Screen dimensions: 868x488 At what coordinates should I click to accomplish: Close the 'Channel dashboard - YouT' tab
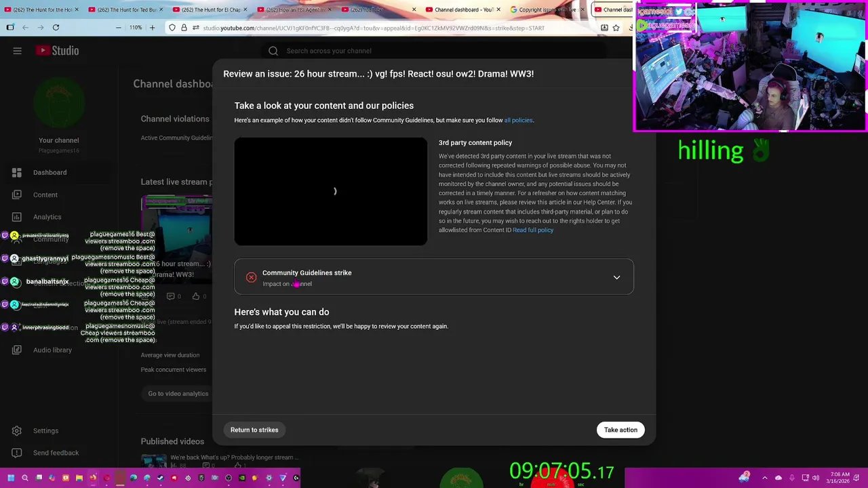coord(499,9)
